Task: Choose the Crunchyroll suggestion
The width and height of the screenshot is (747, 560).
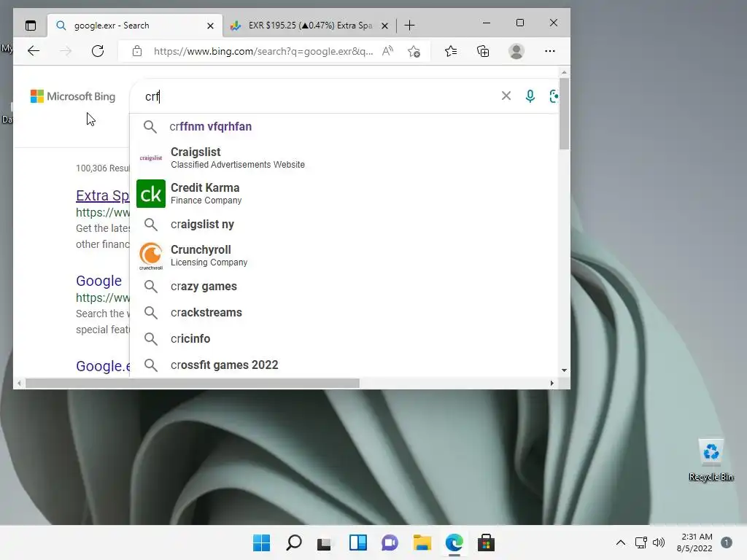Action: point(344,256)
